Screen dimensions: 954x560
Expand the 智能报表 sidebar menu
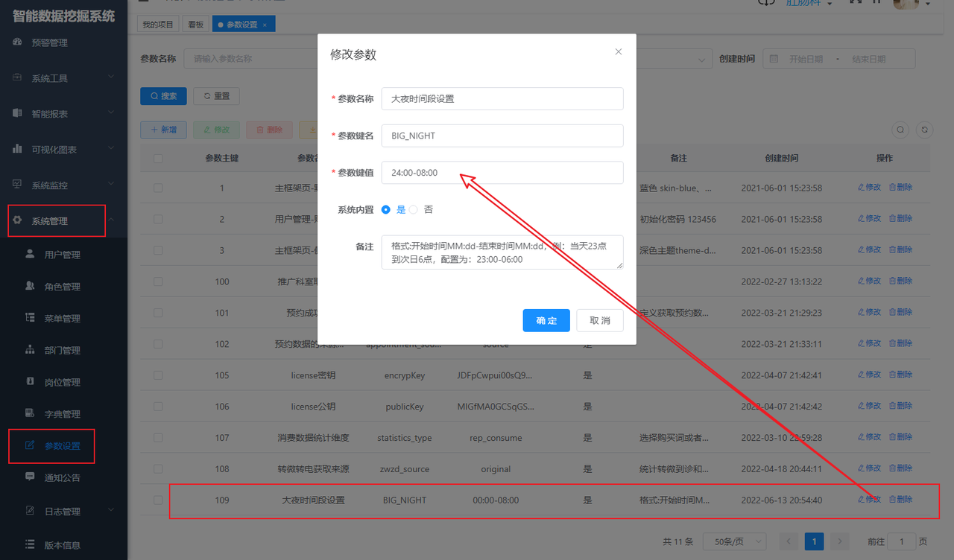click(63, 114)
